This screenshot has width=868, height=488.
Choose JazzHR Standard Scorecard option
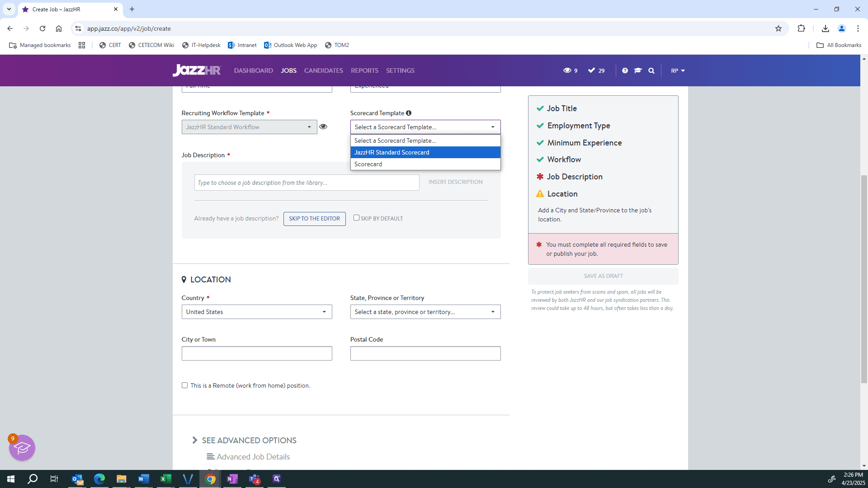[425, 152]
